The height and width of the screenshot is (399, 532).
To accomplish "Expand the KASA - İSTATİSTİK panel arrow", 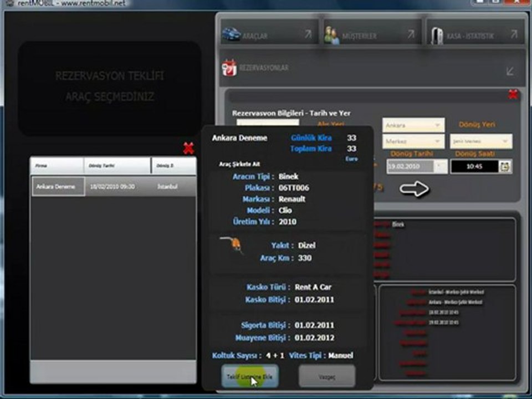I will [514, 34].
